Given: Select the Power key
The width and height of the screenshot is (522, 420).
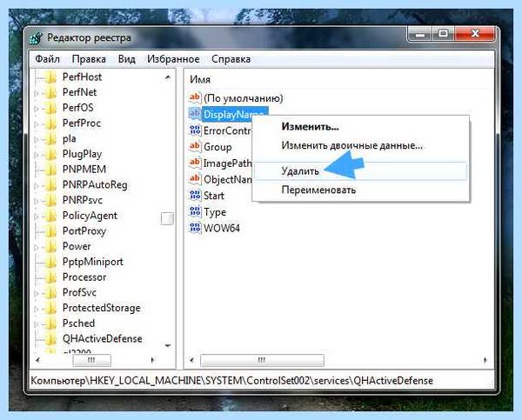Looking at the screenshot, I should tap(77, 246).
